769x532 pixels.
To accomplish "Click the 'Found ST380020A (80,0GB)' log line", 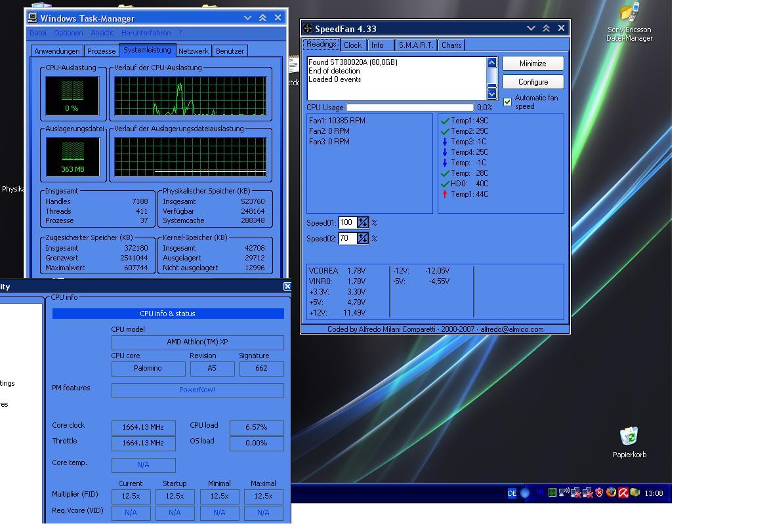I will click(x=353, y=62).
